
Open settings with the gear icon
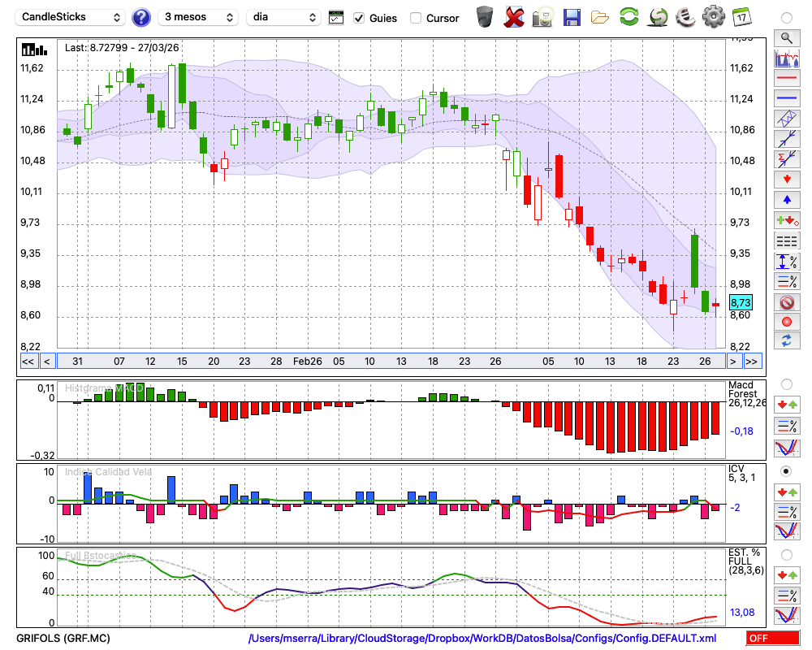click(x=713, y=17)
